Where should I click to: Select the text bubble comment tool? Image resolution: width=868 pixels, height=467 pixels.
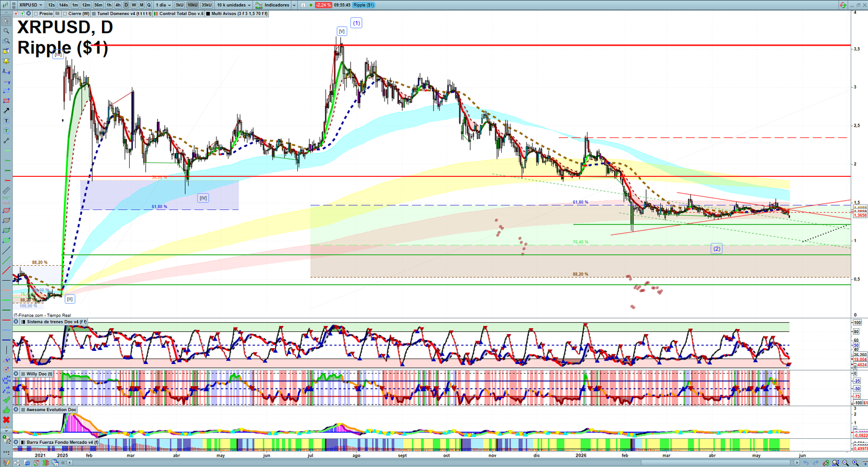[x=6, y=131]
